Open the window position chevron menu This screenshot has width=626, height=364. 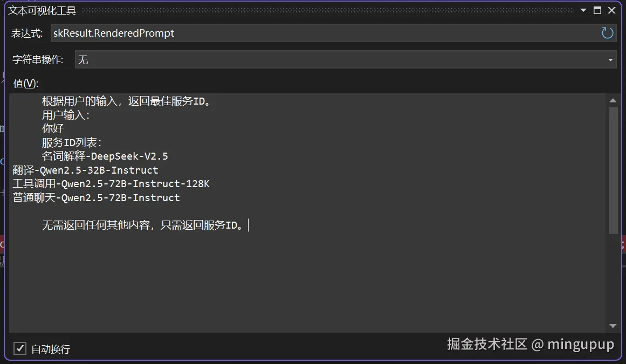coord(583,10)
